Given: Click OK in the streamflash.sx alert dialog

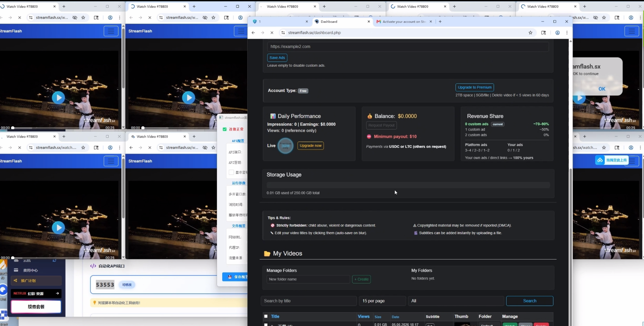Looking at the screenshot, I should (x=602, y=89).
